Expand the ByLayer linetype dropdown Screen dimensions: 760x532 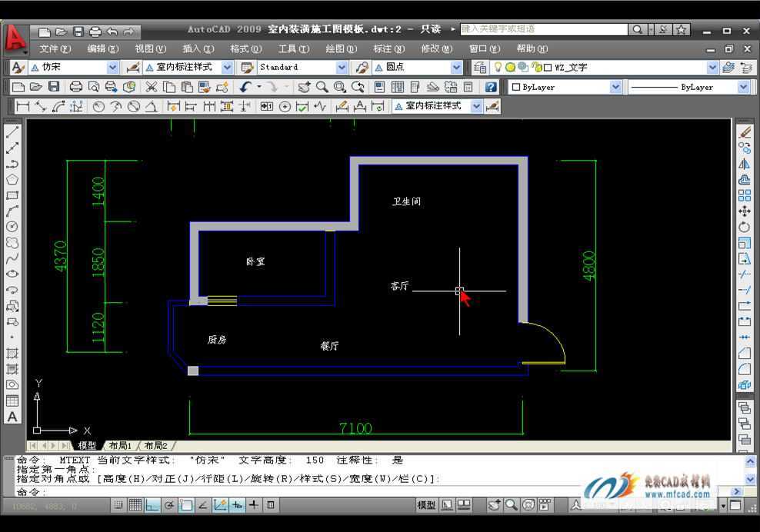pyautogui.click(x=744, y=87)
